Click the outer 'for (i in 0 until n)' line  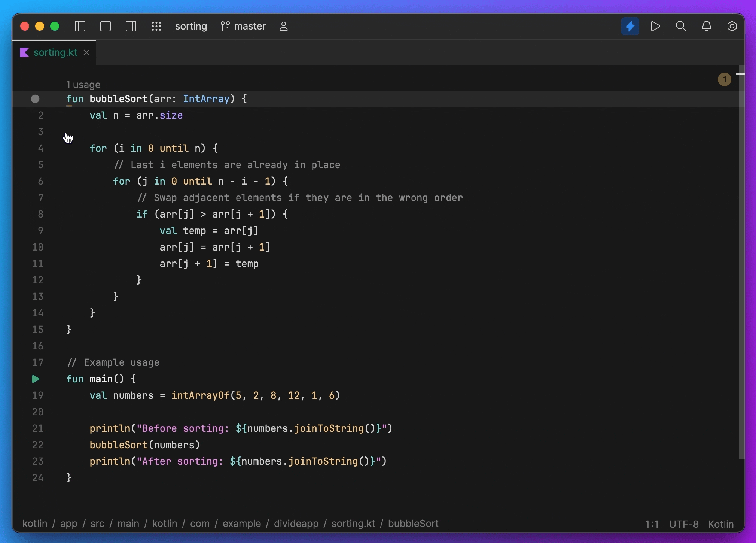[154, 148]
